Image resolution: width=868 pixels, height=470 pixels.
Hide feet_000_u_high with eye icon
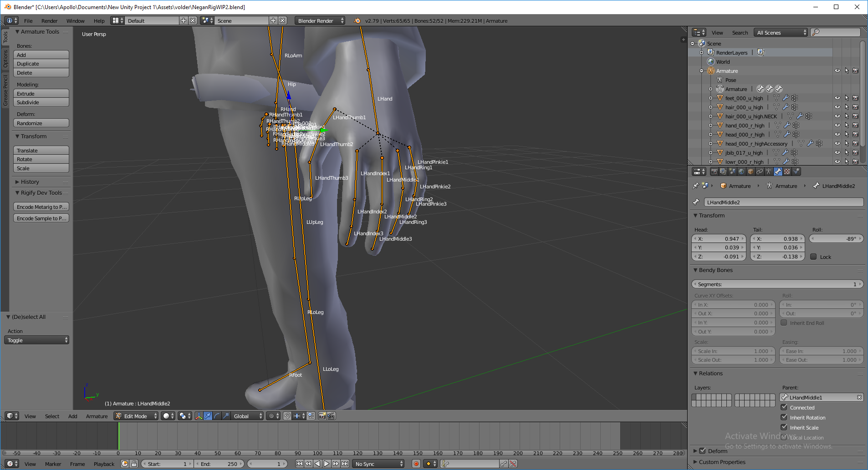[837, 98]
